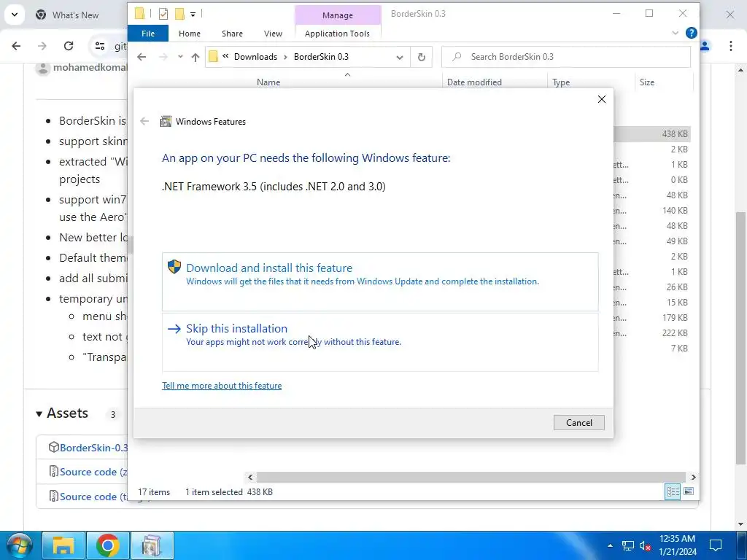Open Chrome tab search dropdown
The height and width of the screenshot is (560, 747).
(x=15, y=15)
